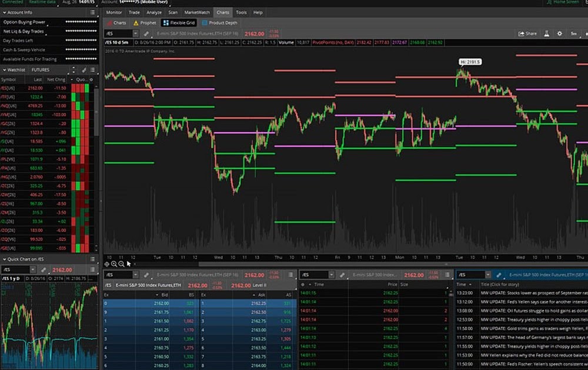Click the main chart symbol link icon
The image size is (588, 370).
point(146,33)
